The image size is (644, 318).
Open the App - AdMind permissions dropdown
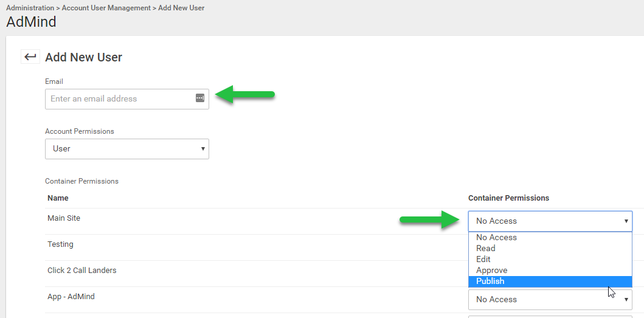[550, 300]
